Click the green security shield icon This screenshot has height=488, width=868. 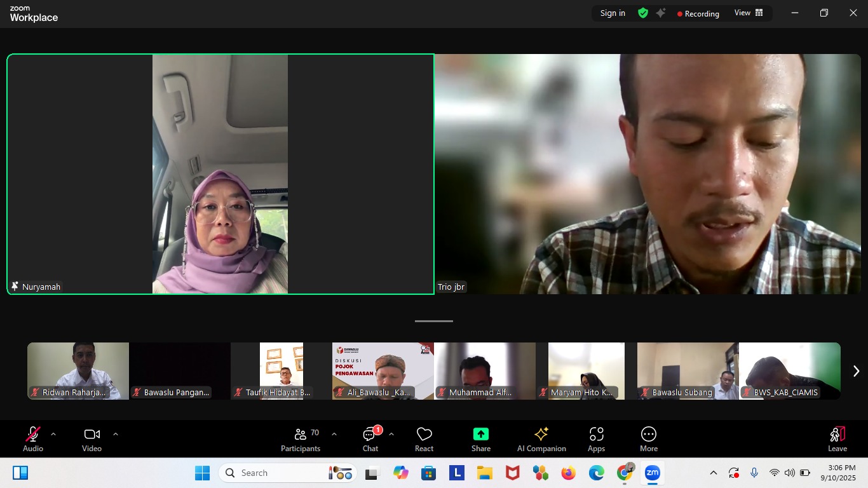point(642,13)
